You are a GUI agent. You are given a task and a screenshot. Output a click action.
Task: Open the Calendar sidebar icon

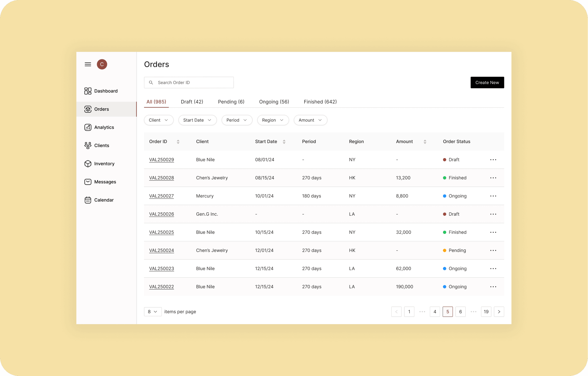click(x=88, y=200)
